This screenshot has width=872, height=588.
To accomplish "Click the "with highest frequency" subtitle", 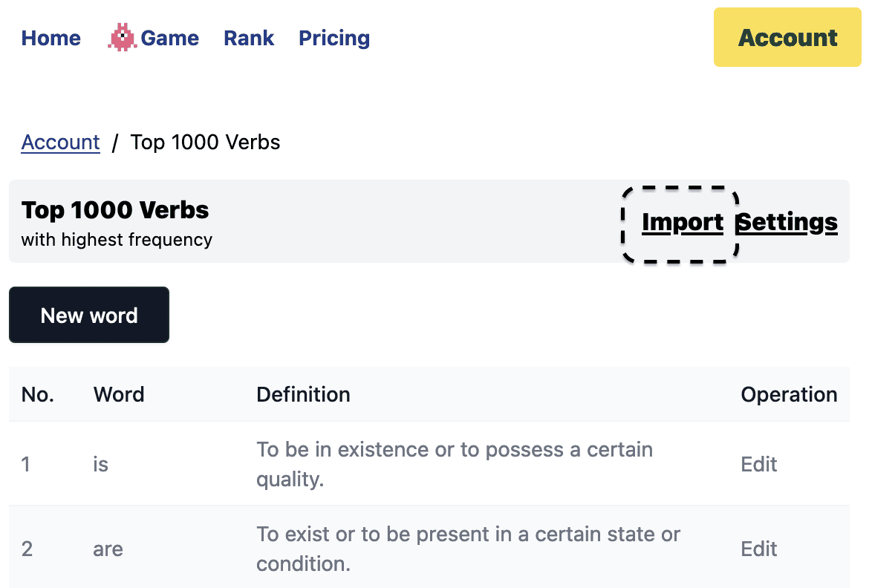I will click(117, 240).
